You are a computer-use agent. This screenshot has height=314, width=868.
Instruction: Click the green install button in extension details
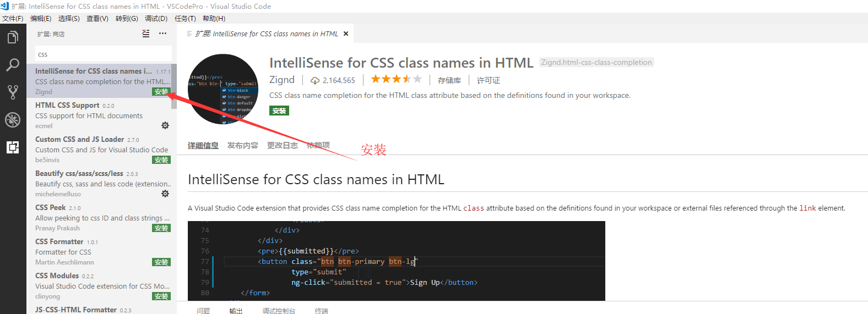point(279,111)
